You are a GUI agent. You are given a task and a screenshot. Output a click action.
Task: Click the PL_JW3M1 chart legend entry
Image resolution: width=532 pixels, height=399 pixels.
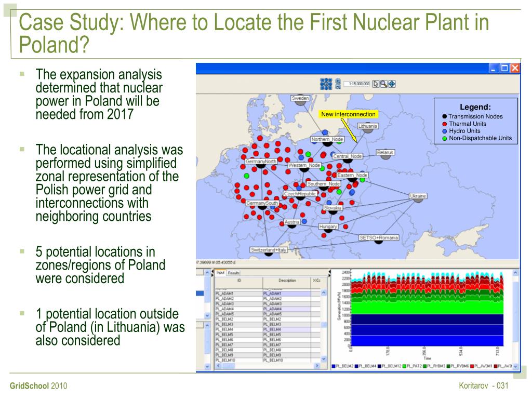[x=481, y=366]
